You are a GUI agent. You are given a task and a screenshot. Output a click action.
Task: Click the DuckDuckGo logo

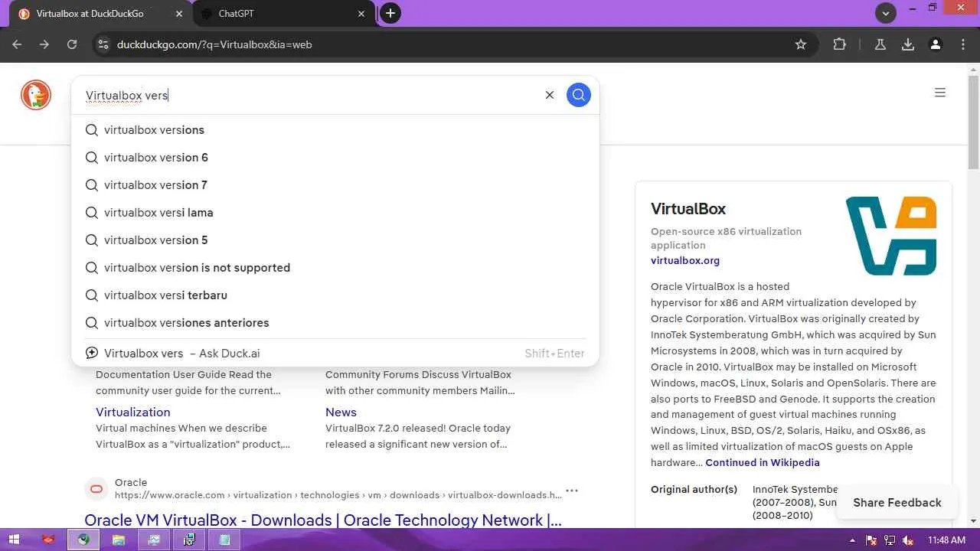click(x=35, y=95)
